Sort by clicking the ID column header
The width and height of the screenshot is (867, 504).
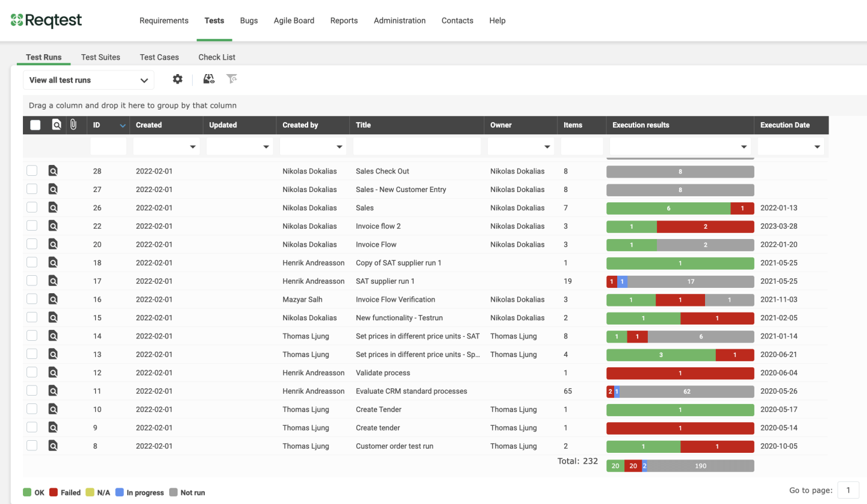(x=97, y=125)
